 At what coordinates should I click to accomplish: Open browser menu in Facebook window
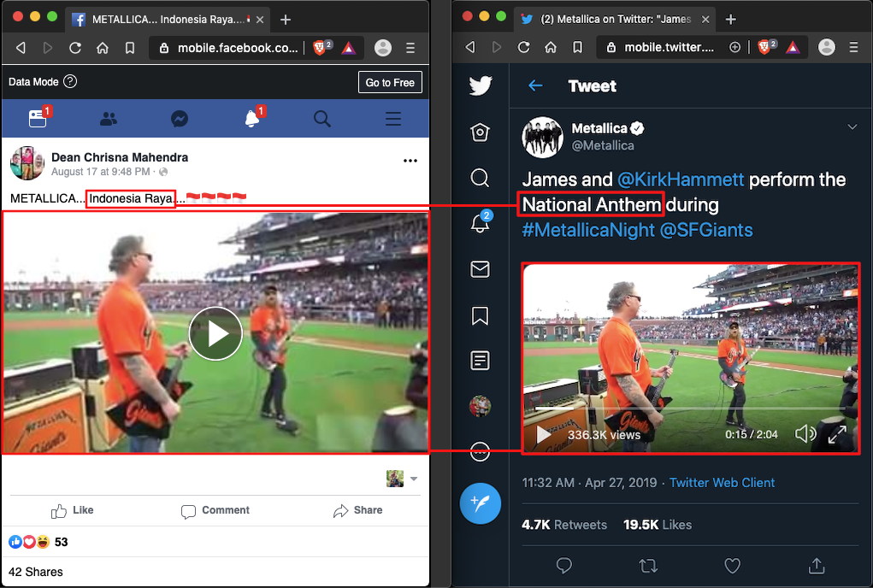tap(410, 48)
